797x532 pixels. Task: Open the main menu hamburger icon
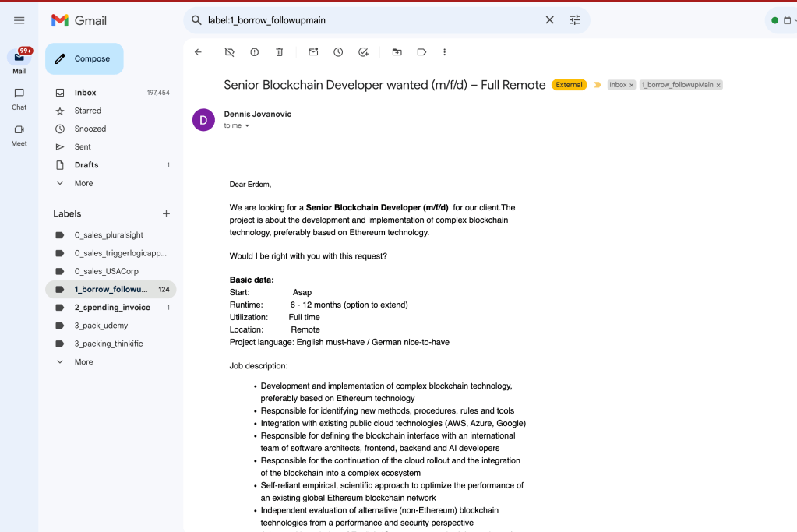(x=19, y=20)
